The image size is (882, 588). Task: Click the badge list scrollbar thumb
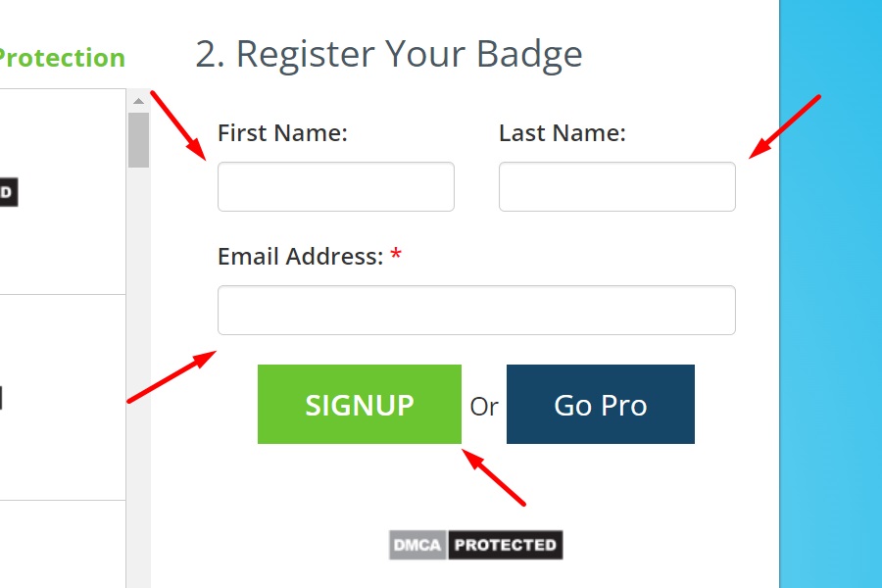coord(138,140)
